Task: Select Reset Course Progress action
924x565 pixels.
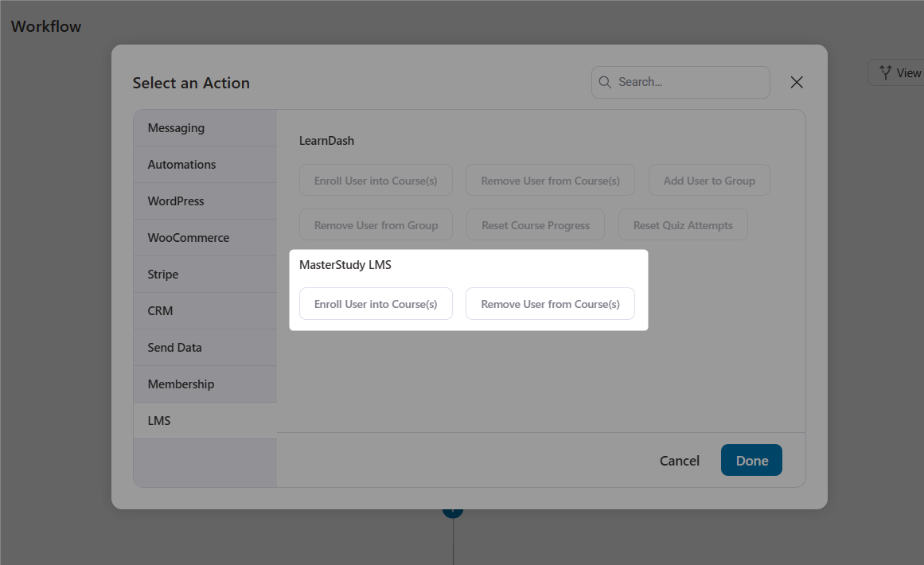Action: coord(536,224)
